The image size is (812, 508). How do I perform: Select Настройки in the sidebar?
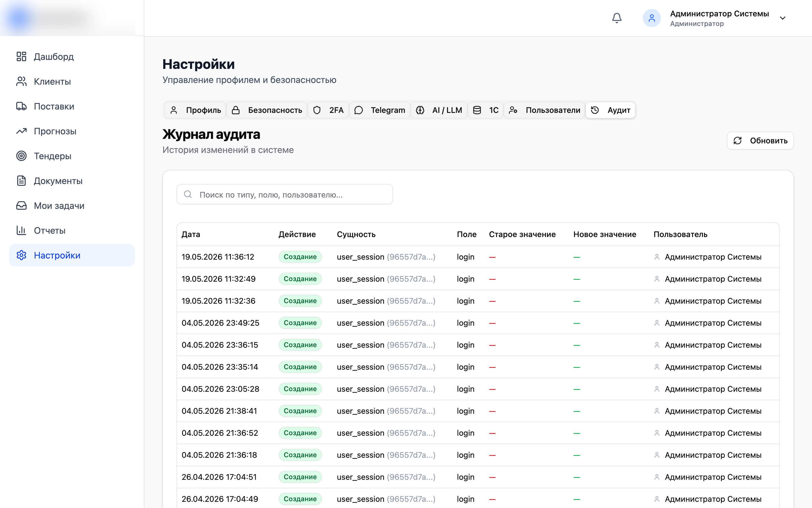pyautogui.click(x=72, y=255)
